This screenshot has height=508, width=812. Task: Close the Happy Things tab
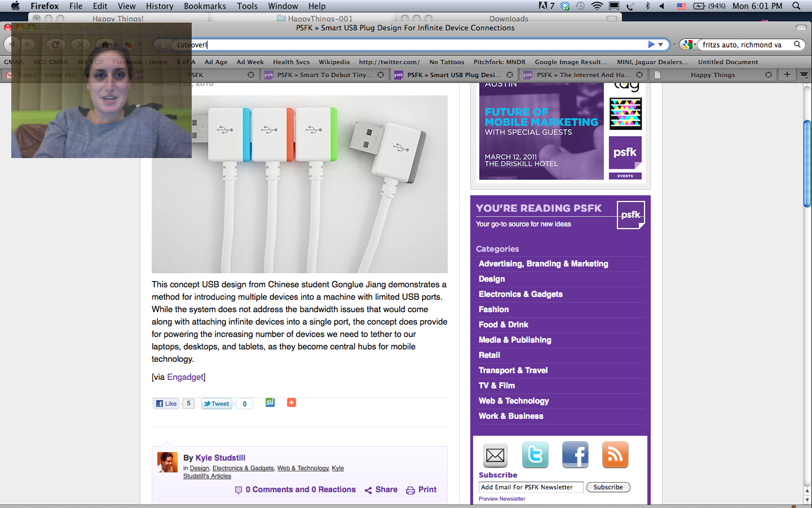[769, 75]
